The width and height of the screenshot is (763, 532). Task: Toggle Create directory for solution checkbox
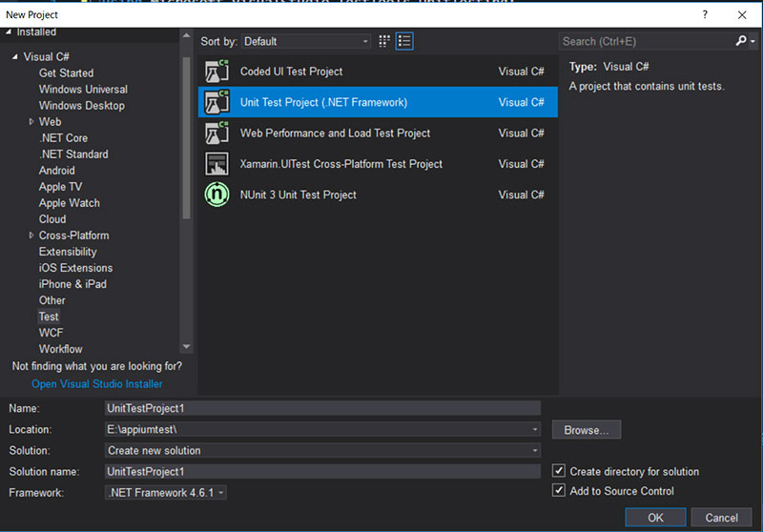click(x=559, y=471)
